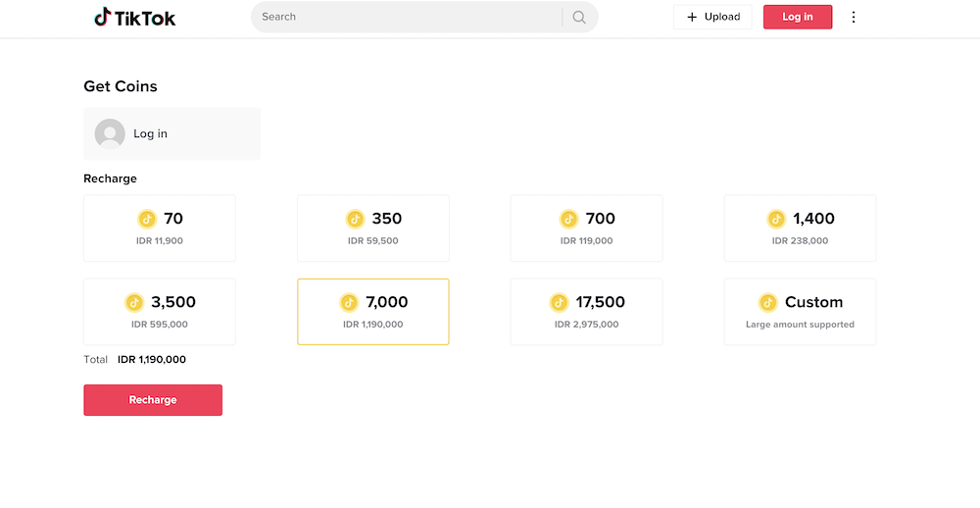Click the 17,500 coin amount text

(600, 302)
